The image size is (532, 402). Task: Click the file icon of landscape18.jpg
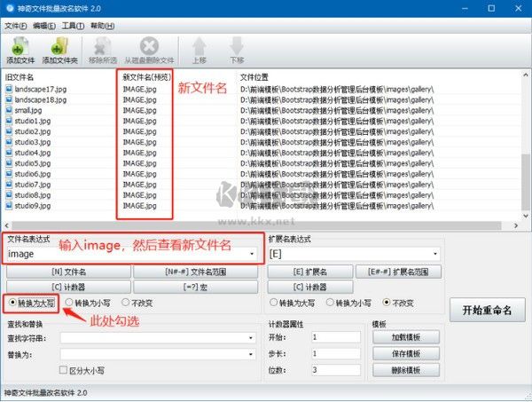[x=9, y=99]
